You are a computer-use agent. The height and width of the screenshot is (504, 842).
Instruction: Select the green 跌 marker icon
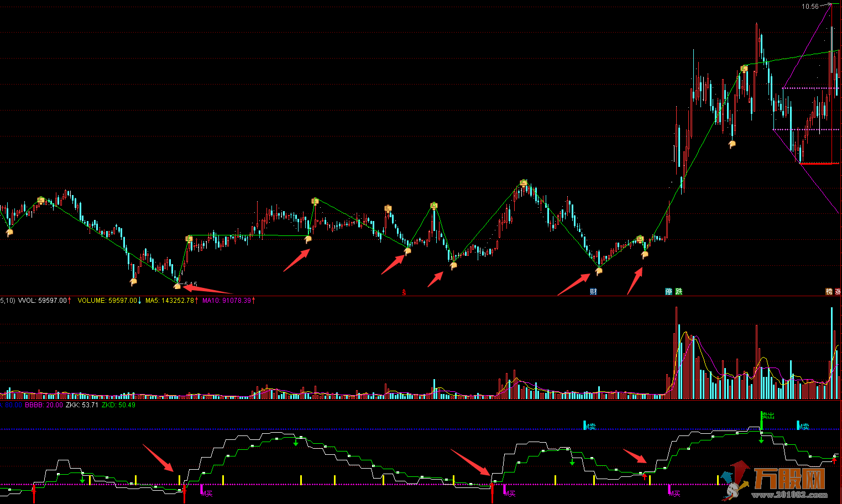678,292
